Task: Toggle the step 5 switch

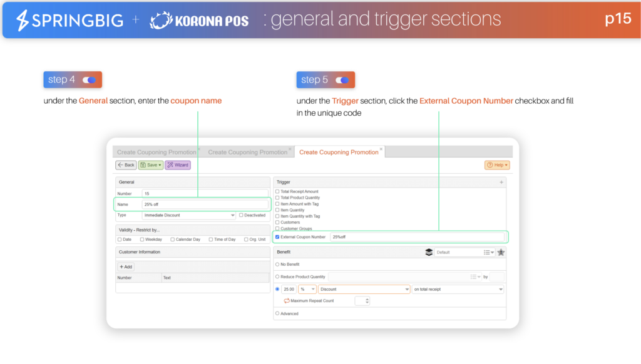Action: point(342,79)
